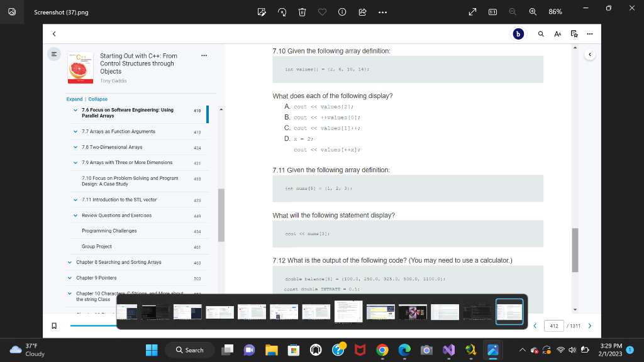Screen dimensions: 644x362
Task: Open Google Chrome from the taskbar
Action: coord(382,350)
